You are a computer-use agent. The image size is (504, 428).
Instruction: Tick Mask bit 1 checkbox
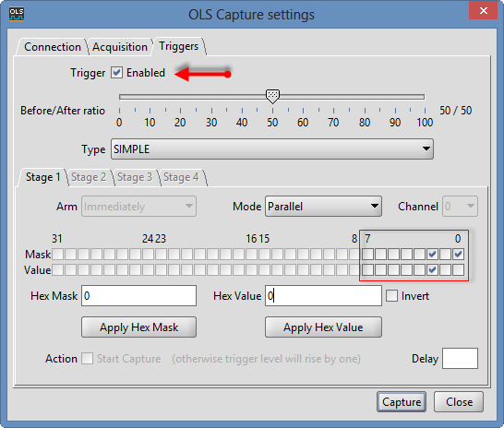[445, 255]
